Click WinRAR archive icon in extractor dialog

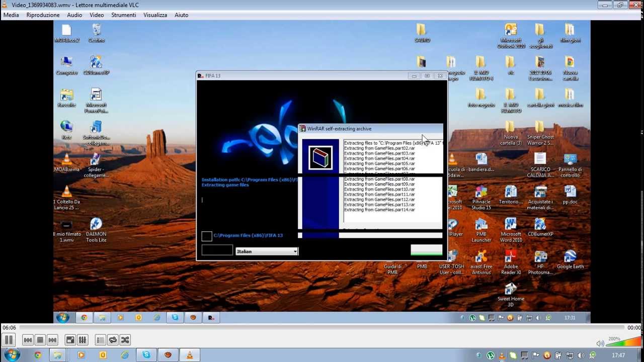(x=320, y=158)
